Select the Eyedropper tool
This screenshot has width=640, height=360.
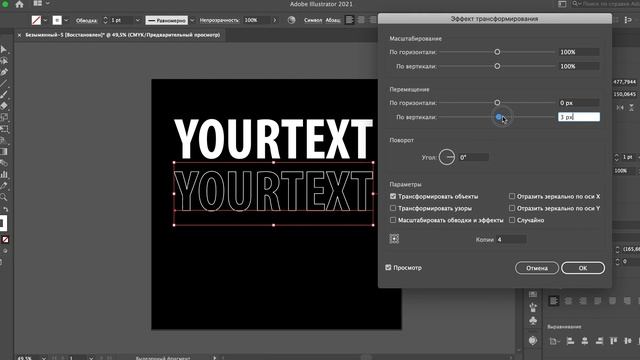click(4, 186)
